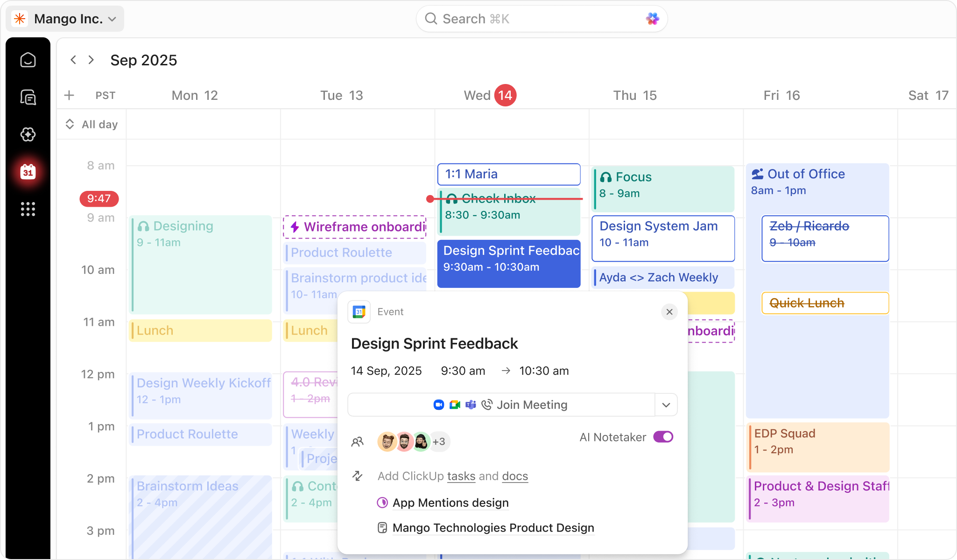Click the Join Meeting button

coord(532,405)
